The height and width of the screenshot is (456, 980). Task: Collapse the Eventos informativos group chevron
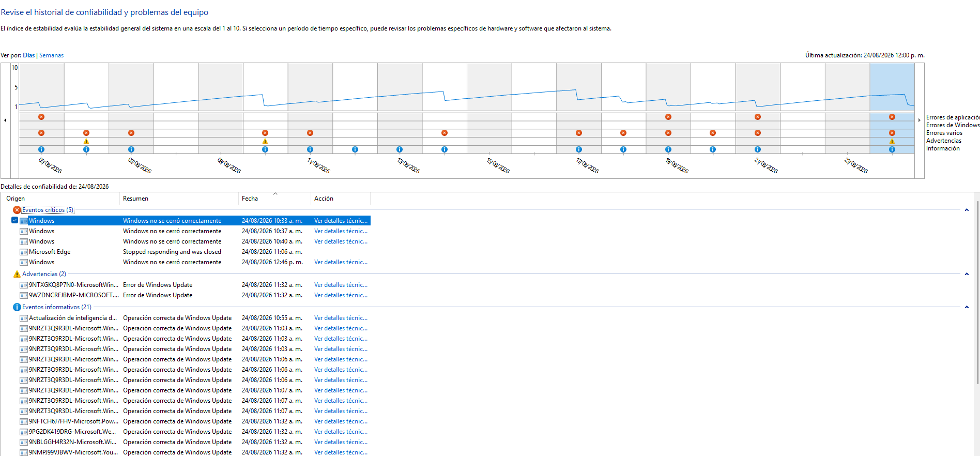(967, 307)
